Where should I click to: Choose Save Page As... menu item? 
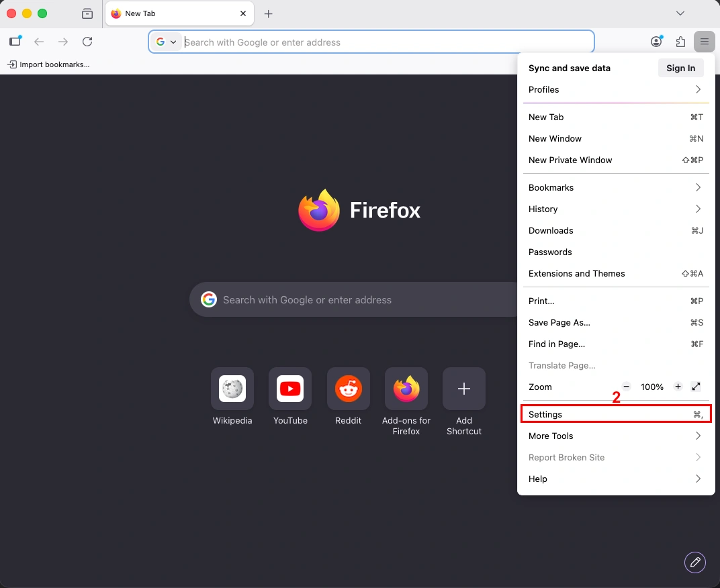click(616, 323)
